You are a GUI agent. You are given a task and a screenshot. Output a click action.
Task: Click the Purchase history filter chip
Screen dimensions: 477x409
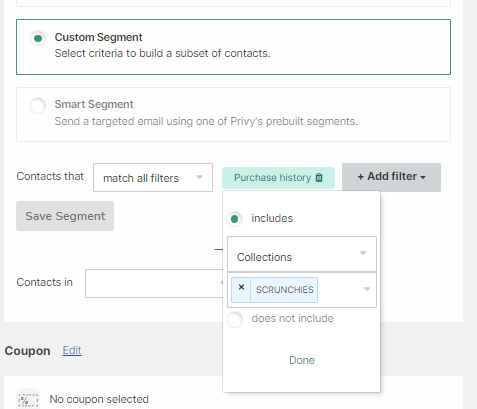click(x=278, y=178)
